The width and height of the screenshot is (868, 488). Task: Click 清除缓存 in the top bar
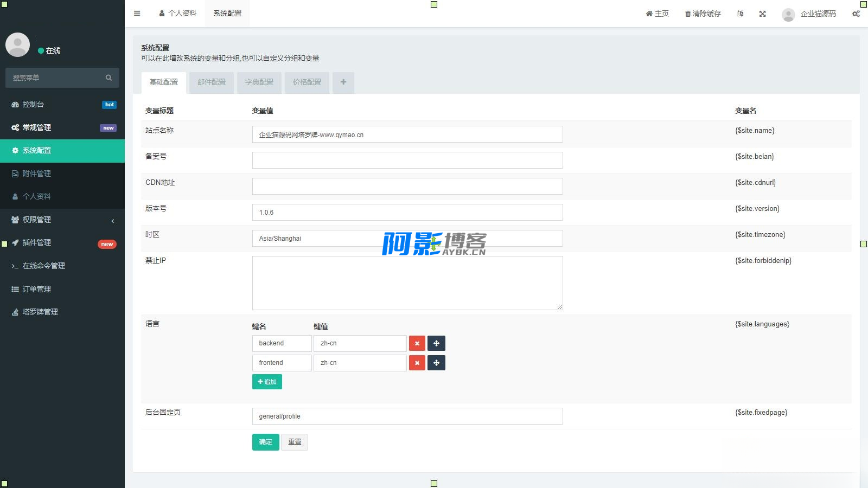[x=703, y=14]
